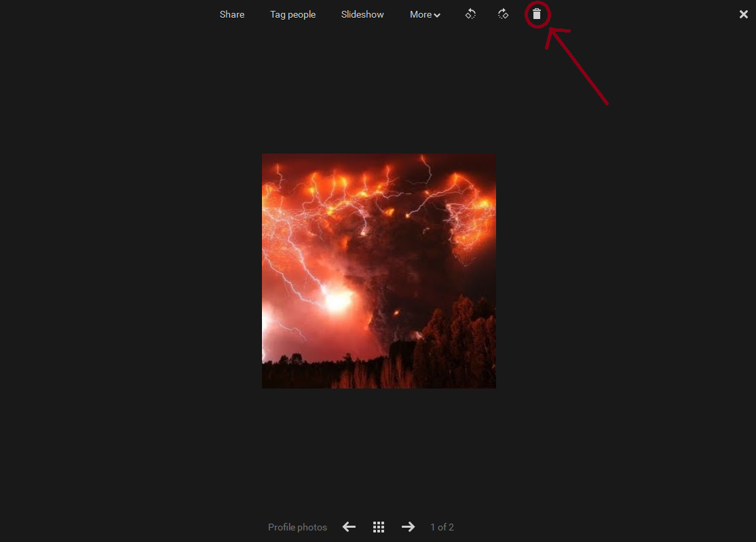Open Tag people option

(x=292, y=14)
